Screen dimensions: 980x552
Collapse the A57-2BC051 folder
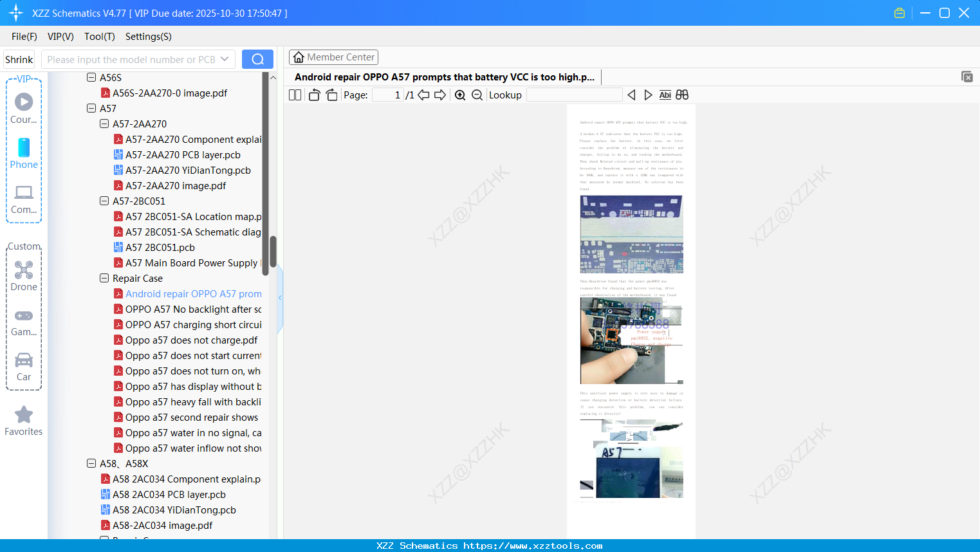[x=104, y=201]
